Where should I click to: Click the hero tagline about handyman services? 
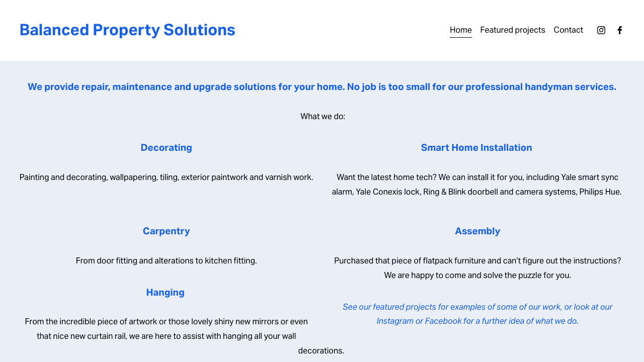click(x=322, y=86)
